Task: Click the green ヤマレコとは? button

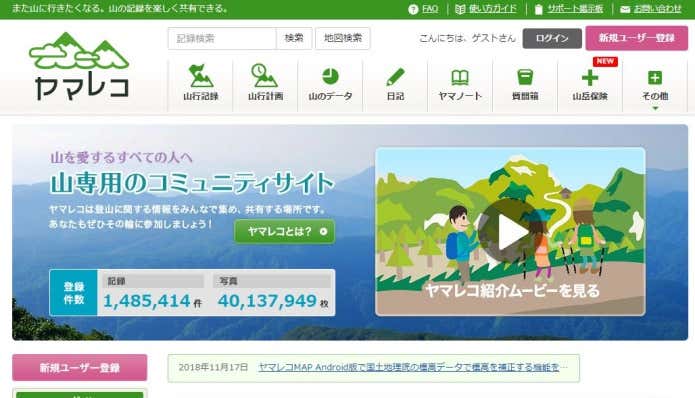Action: click(x=285, y=231)
